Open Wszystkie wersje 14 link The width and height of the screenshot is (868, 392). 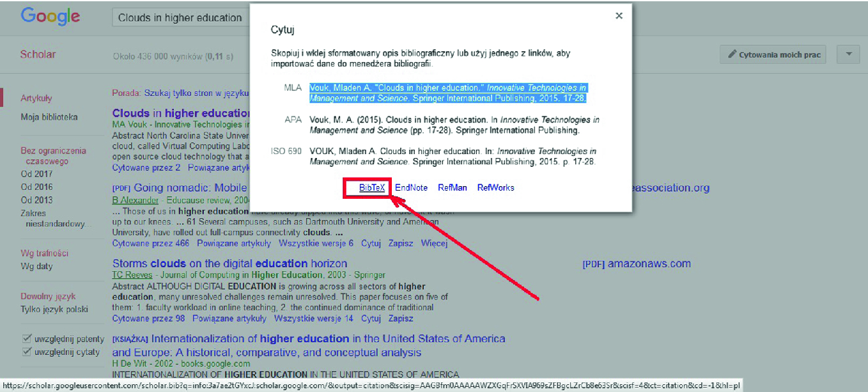(x=314, y=318)
